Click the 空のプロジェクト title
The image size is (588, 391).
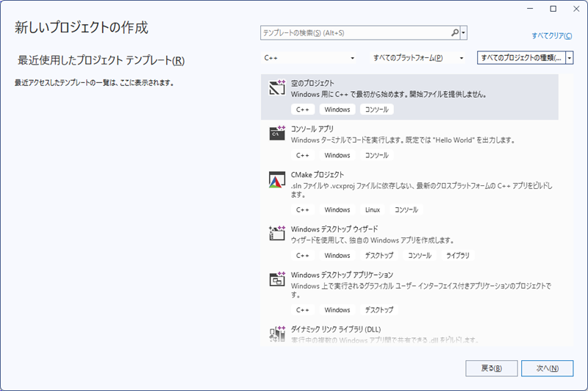312,83
